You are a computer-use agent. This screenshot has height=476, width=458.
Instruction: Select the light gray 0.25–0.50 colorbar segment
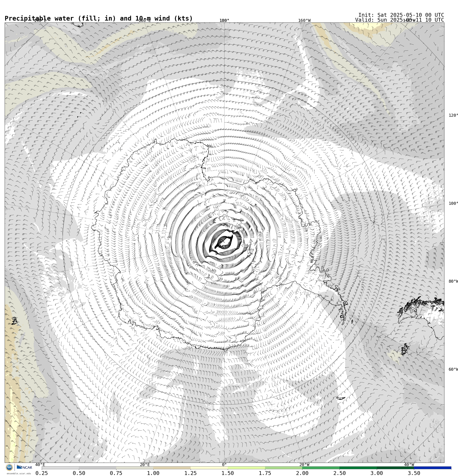coord(60,468)
